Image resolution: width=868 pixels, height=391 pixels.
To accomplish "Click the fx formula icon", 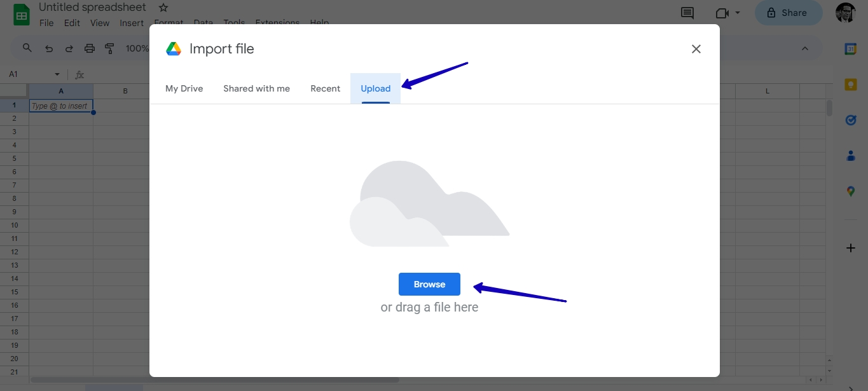I will [x=79, y=75].
